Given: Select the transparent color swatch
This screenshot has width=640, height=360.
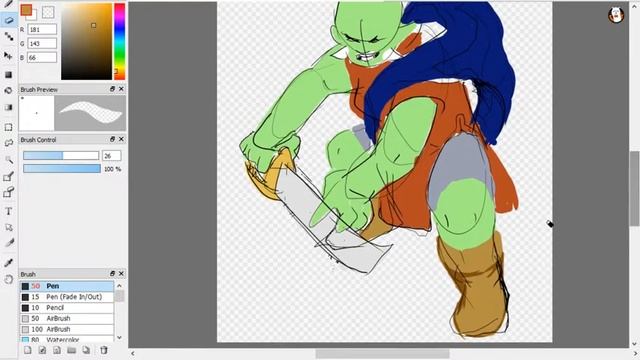Looking at the screenshot, I should [48, 12].
